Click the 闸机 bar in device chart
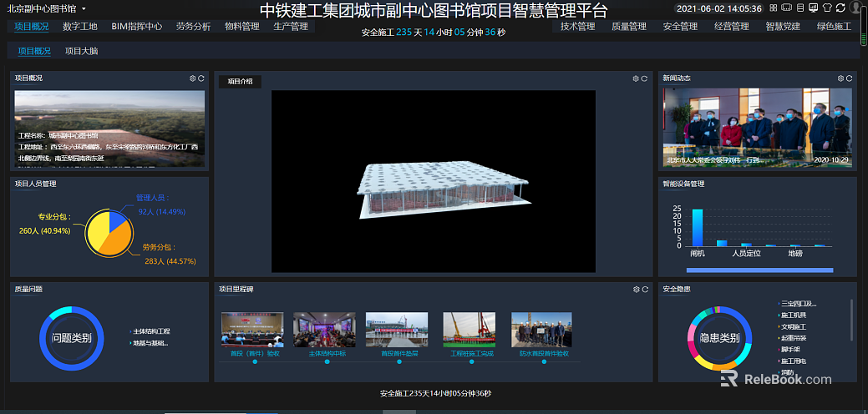This screenshot has width=868, height=414. (698, 228)
